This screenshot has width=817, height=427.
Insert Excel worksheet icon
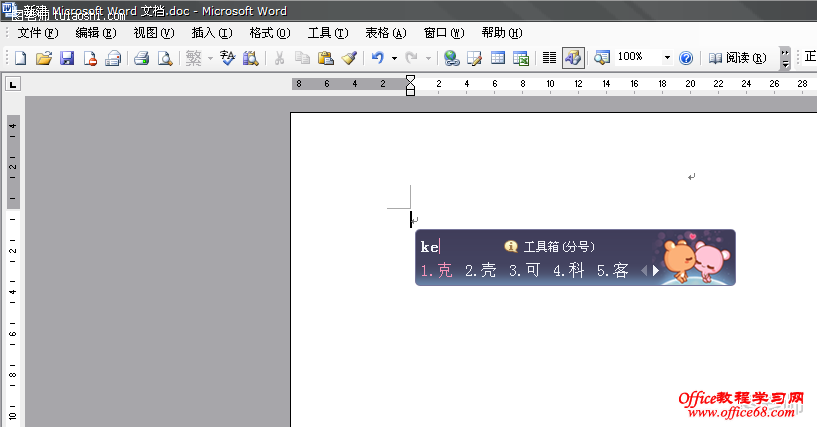521,58
